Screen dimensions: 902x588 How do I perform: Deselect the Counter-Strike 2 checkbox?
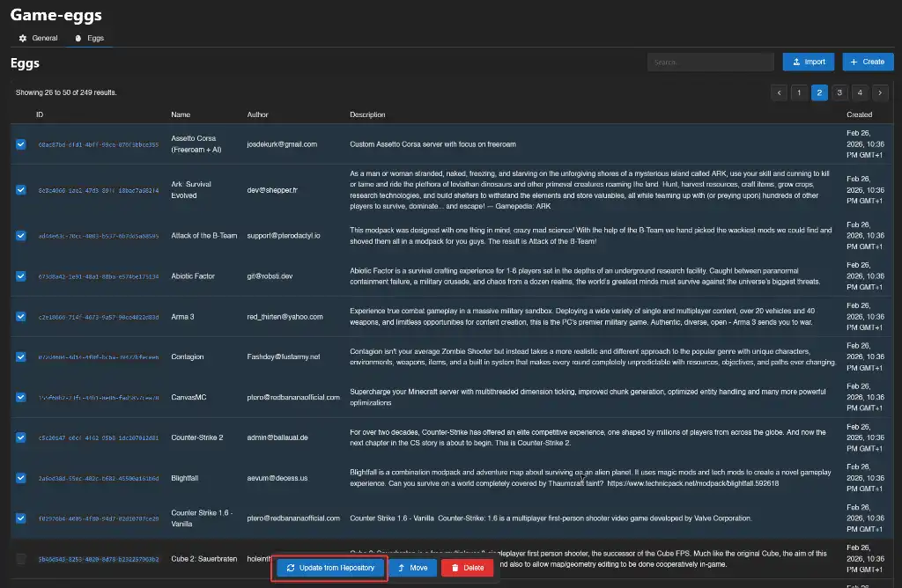[21, 437]
